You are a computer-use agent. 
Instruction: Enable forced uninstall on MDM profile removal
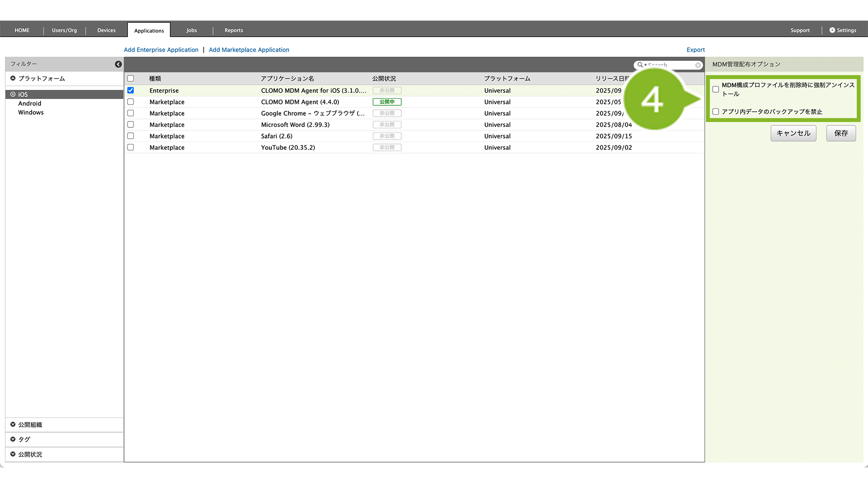tap(716, 89)
